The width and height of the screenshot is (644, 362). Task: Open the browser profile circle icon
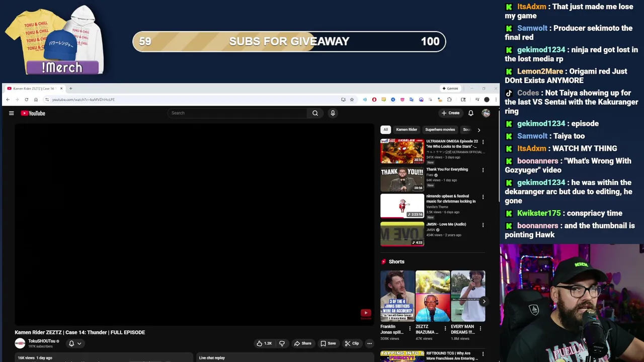pyautogui.click(x=487, y=100)
